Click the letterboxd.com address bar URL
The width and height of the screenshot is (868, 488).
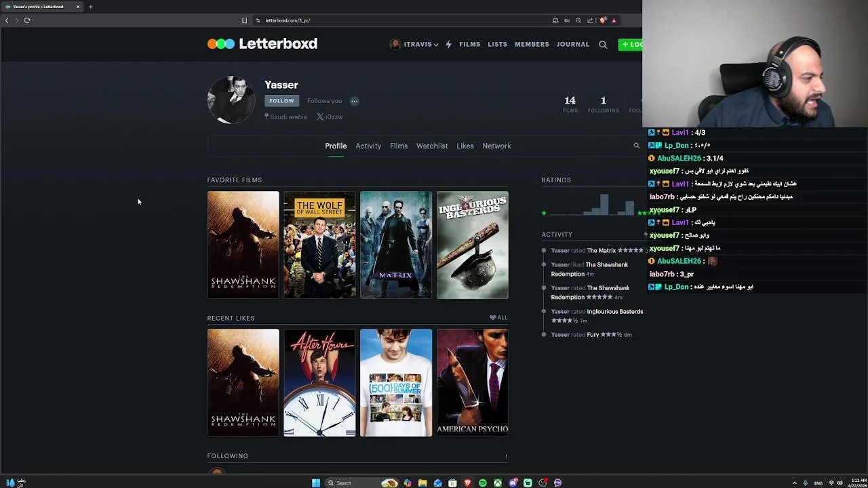[x=288, y=20]
